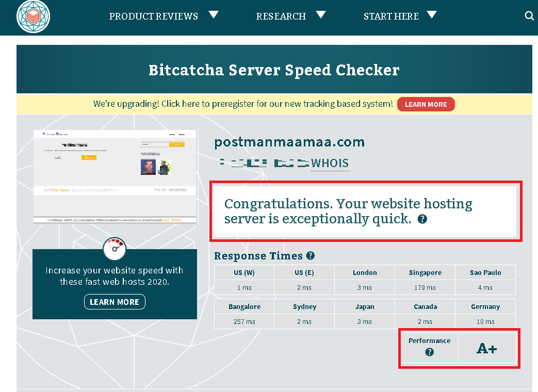538x392 pixels.
Task: Click Bitcatcha Server Speed Checker heading
Action: coord(274,70)
